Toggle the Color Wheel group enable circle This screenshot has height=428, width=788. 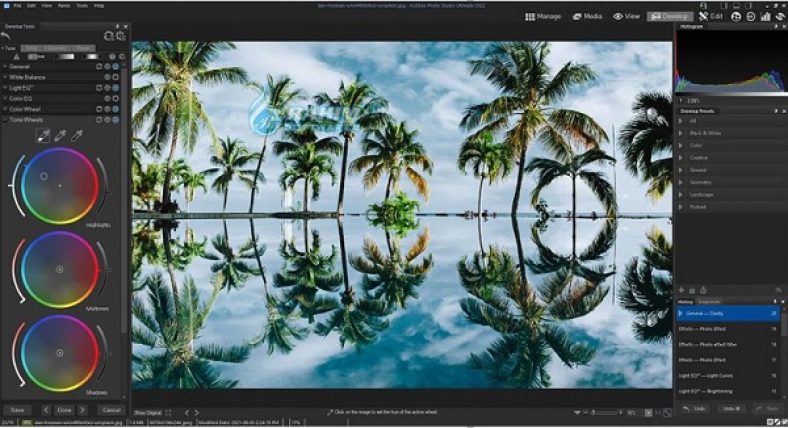116,109
